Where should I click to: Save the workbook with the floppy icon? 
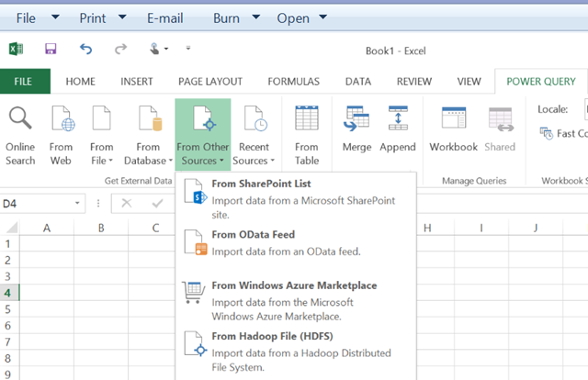pos(51,49)
